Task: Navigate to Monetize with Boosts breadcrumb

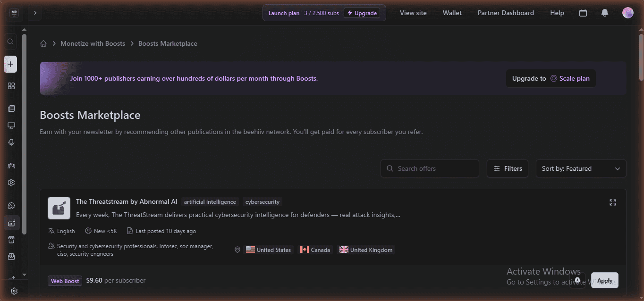Action: 93,43
